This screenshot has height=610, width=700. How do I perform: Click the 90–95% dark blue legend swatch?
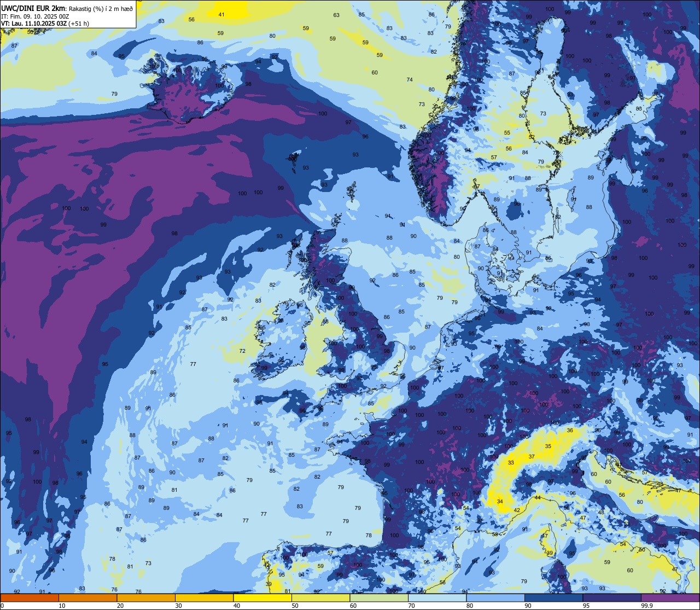pyautogui.click(x=553, y=597)
